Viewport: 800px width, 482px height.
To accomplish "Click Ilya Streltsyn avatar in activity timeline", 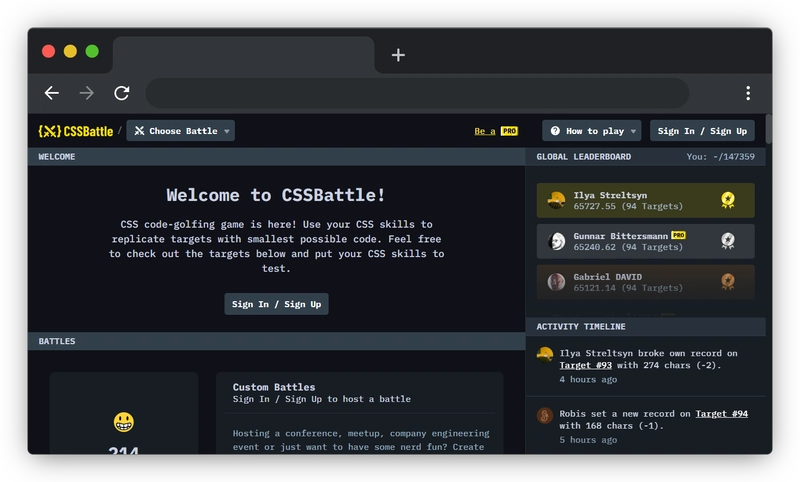I will coord(545,354).
